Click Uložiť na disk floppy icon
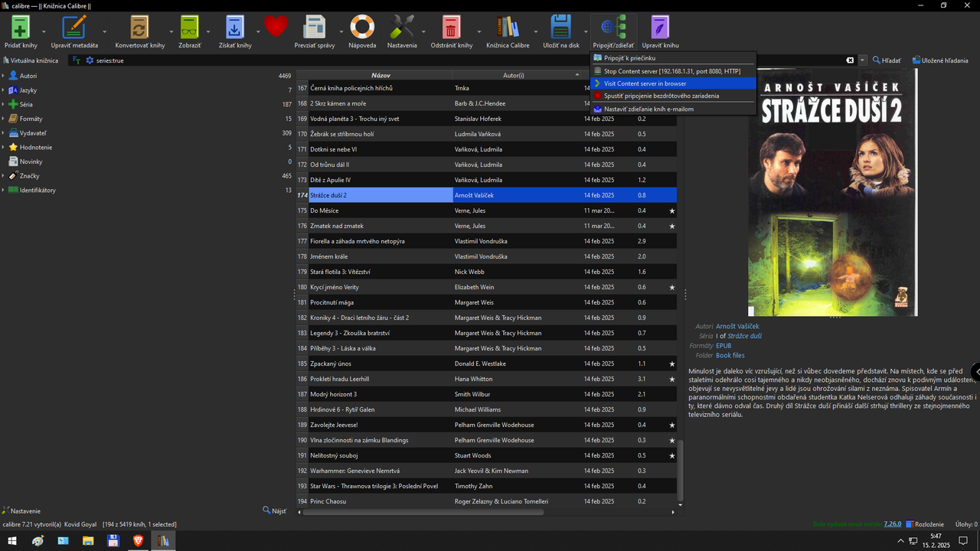This screenshot has height=551, width=980. tap(561, 28)
